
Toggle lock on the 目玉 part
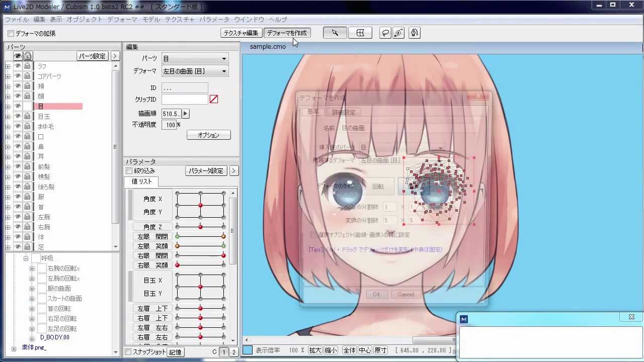click(x=27, y=117)
